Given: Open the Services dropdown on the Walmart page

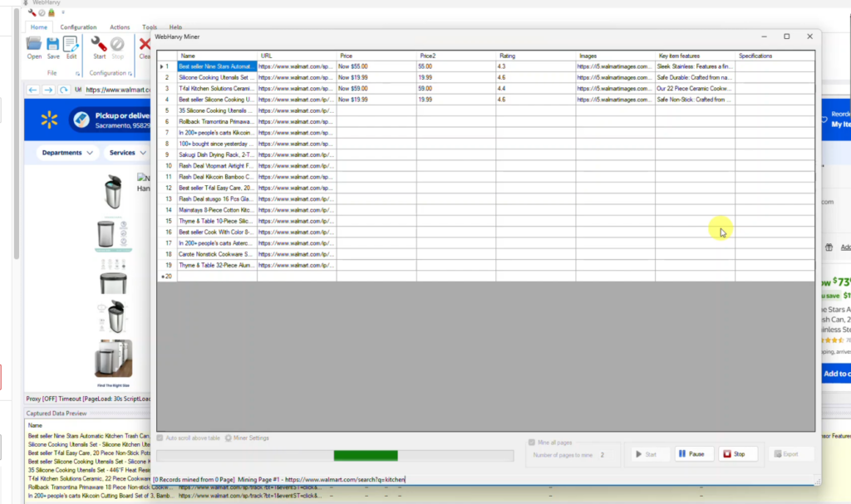Looking at the screenshot, I should pyautogui.click(x=125, y=152).
